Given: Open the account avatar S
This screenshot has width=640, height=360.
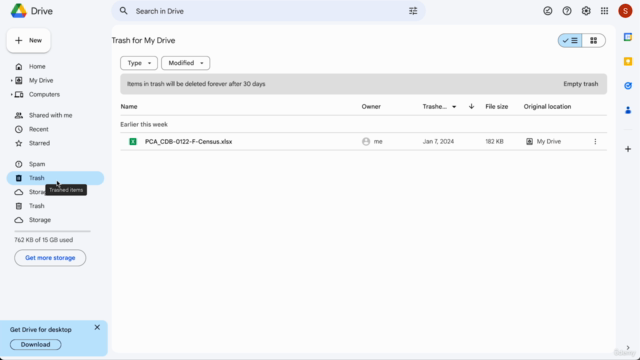Looking at the screenshot, I should [x=625, y=11].
